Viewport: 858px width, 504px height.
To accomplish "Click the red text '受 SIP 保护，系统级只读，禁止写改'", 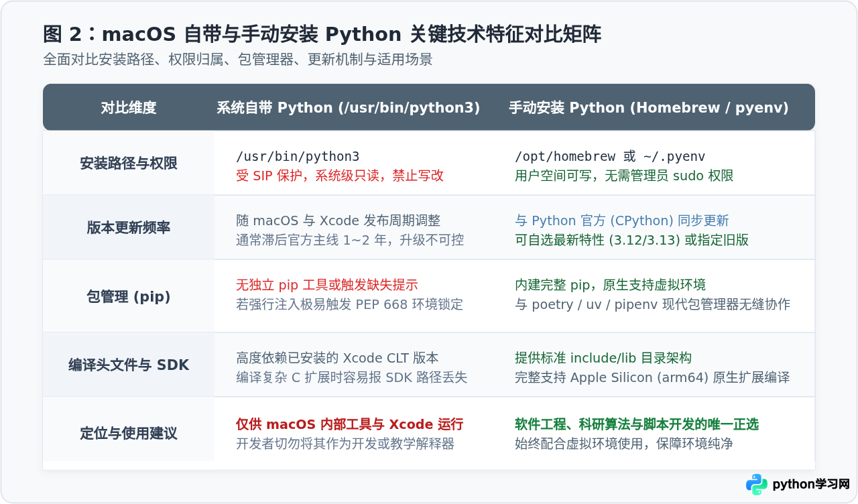I will 340,176.
